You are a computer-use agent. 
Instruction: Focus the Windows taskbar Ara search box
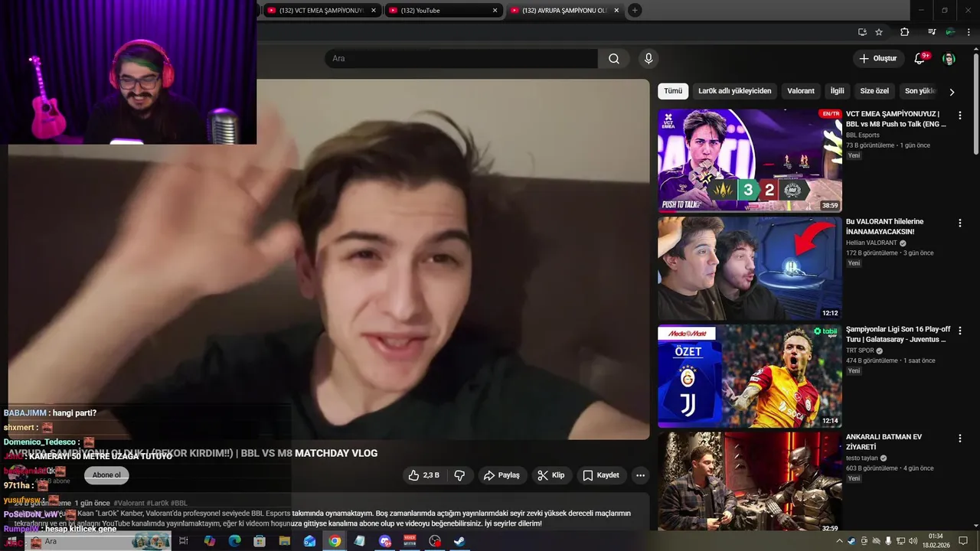tap(100, 541)
